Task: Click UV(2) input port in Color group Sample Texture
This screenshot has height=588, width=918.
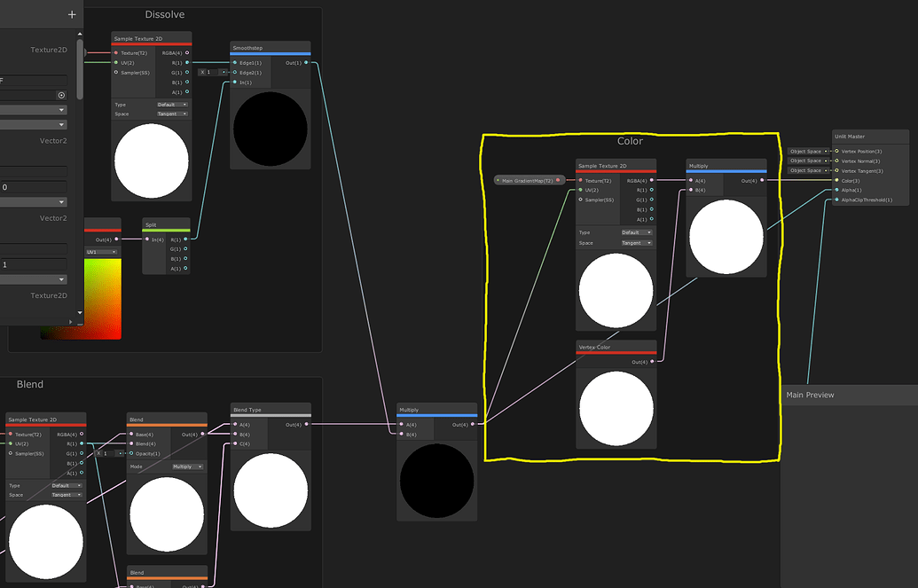Action: pos(581,190)
